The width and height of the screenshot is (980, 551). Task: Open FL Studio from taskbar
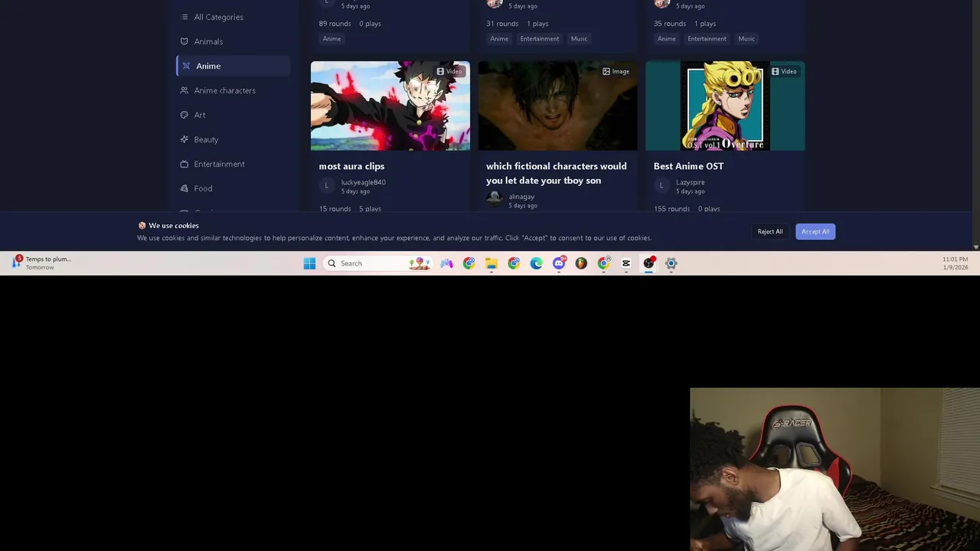(581, 263)
